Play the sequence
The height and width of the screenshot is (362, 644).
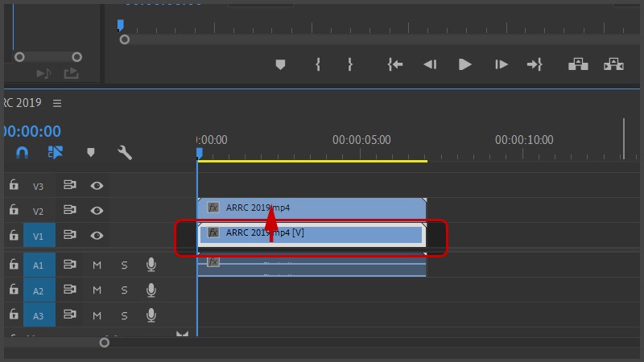464,64
